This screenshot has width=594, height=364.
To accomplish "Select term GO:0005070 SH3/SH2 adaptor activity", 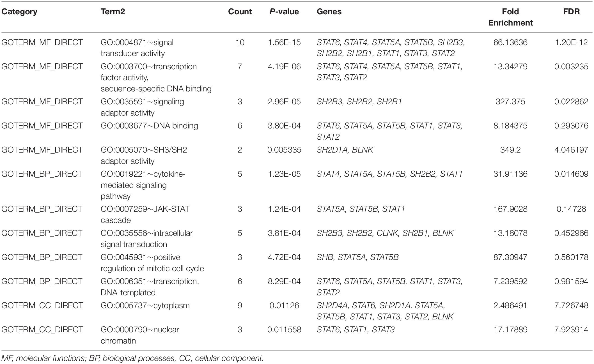I will (144, 155).
